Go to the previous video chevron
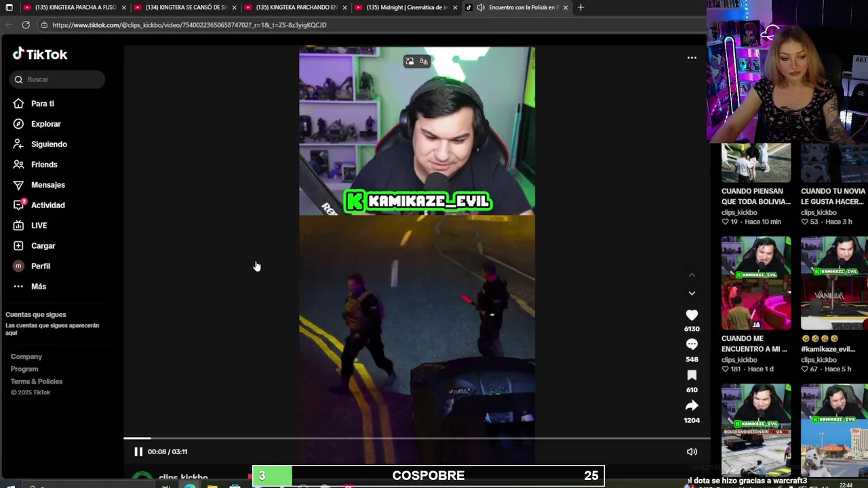 (x=692, y=274)
